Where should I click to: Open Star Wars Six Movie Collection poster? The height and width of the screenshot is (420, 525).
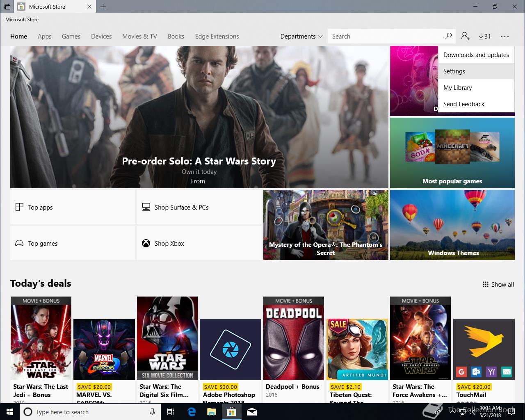(167, 338)
